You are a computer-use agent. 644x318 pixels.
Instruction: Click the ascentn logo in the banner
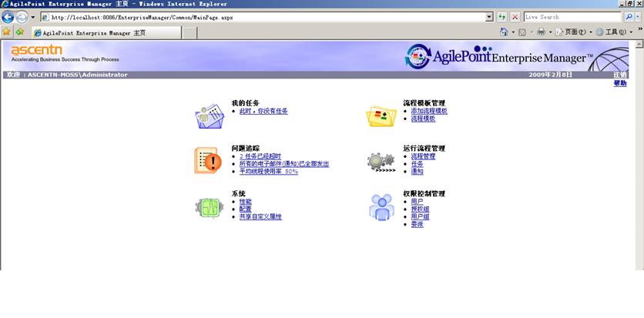pos(36,51)
